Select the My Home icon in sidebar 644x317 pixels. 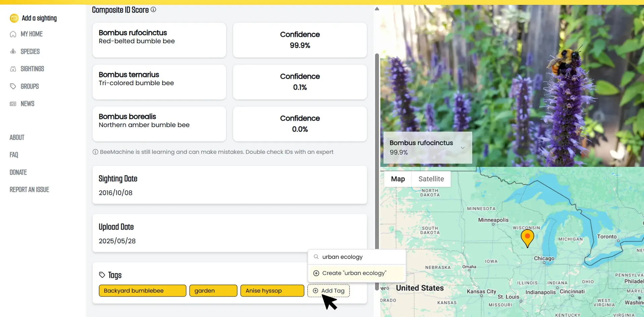point(13,34)
